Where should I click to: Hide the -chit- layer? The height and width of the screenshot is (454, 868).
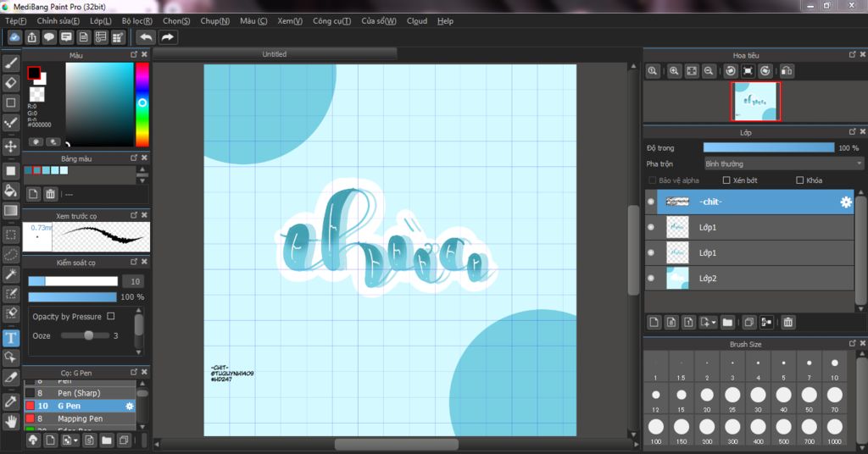pyautogui.click(x=651, y=202)
